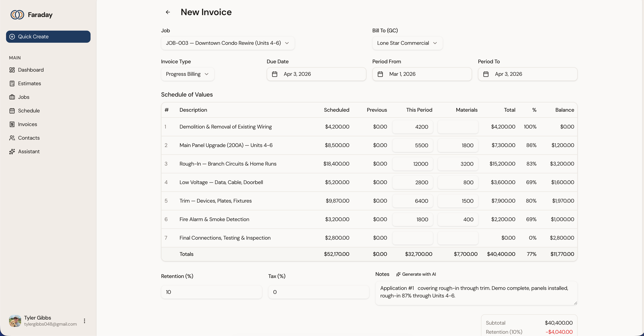Click the Materials field for Demolition row
Screen dimensions: 644x336
tap(458, 127)
